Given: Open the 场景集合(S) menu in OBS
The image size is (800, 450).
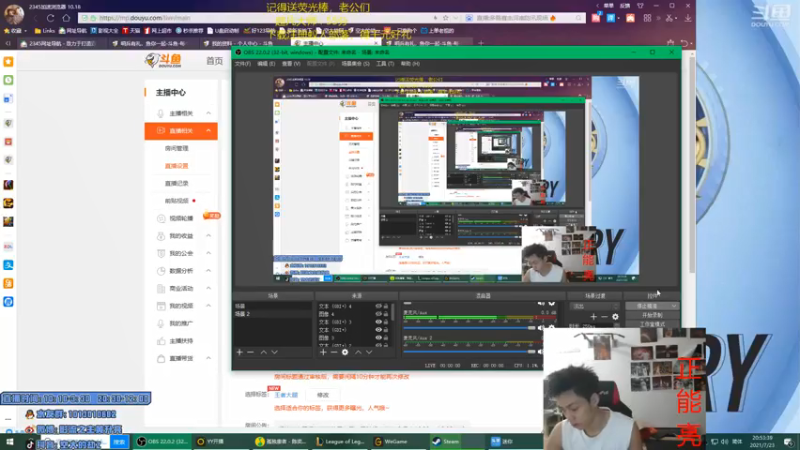Looking at the screenshot, I should 355,64.
